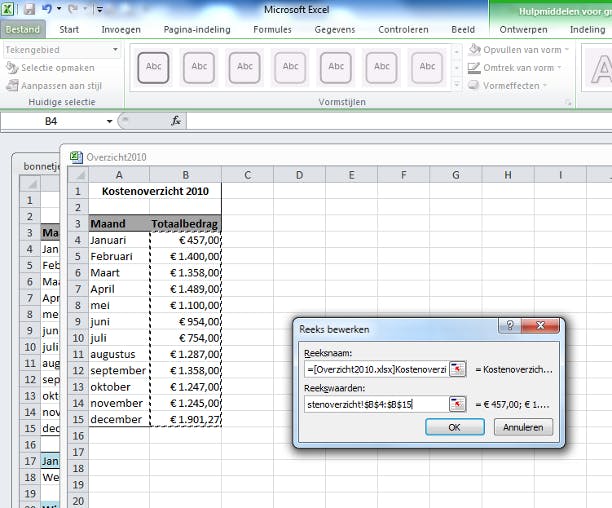The height and width of the screenshot is (508, 612).
Task: Select cell with € 1.400,00
Action: pos(185,256)
